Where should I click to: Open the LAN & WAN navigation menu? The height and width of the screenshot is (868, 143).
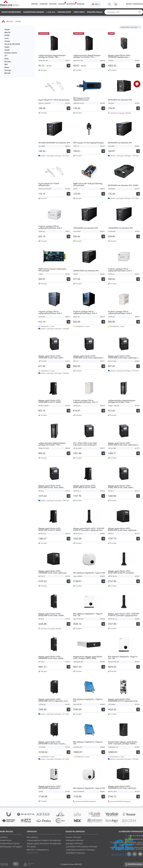[50, 12]
